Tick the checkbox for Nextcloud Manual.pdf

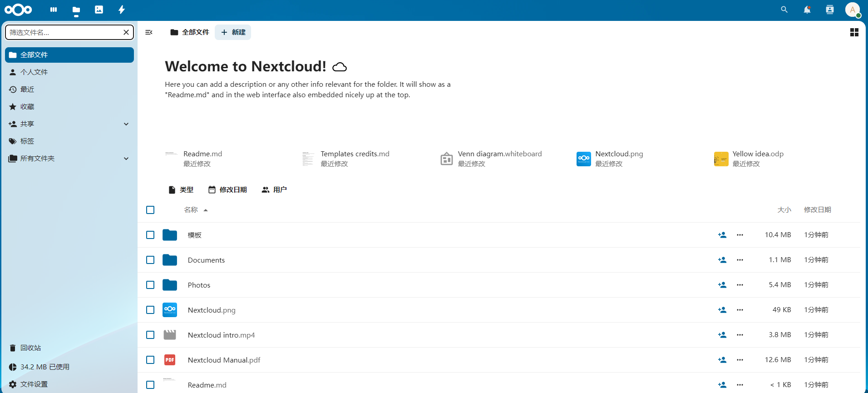pos(150,360)
